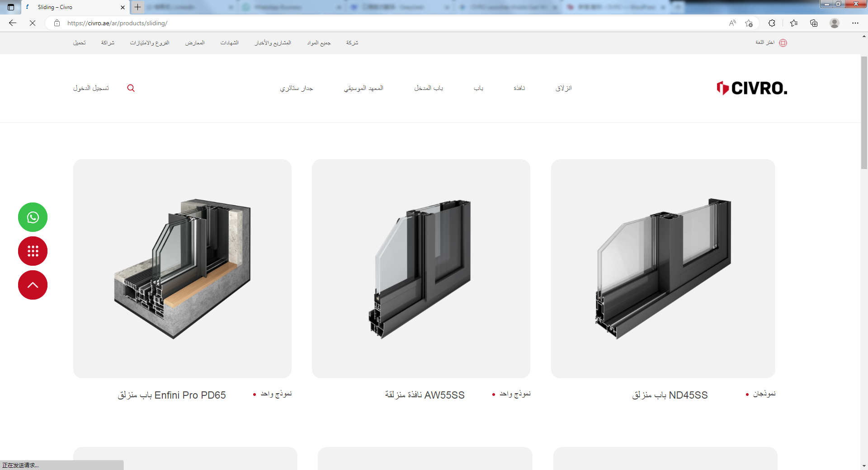Click the scrollbar up arrow
The image size is (868, 470).
pos(864,36)
